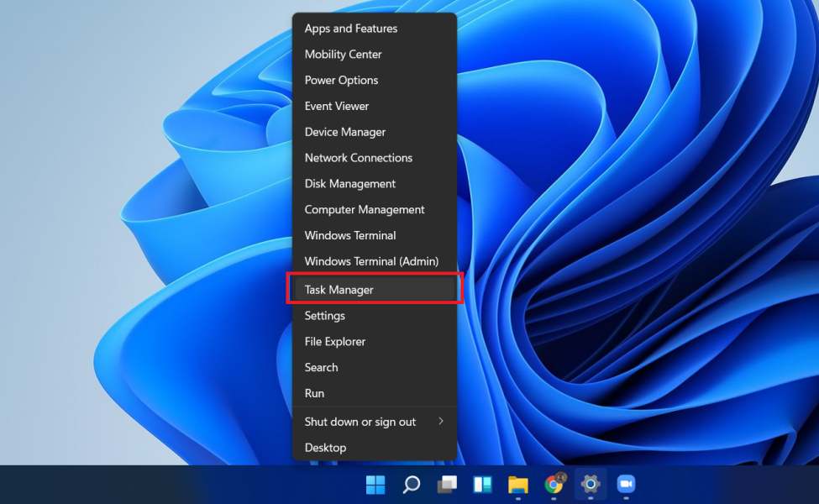Select Search from the context menu
Screen dimensions: 819x504
(375, 367)
